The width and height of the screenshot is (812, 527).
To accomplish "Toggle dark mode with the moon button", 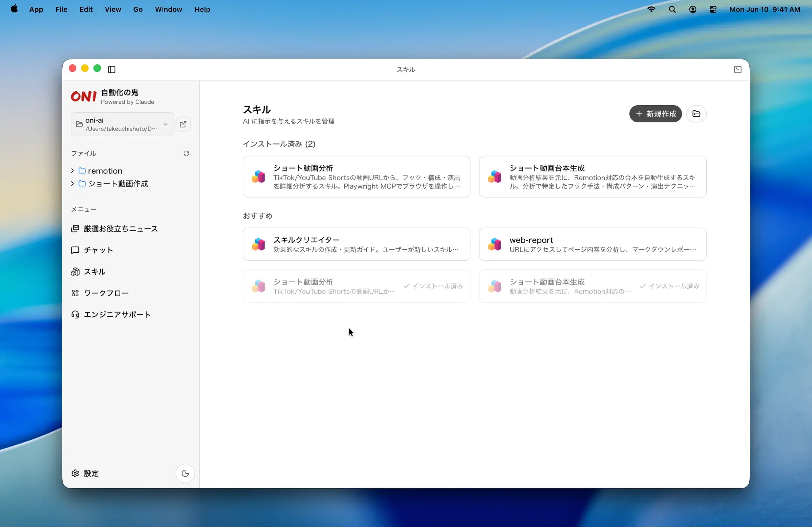I will click(x=185, y=473).
